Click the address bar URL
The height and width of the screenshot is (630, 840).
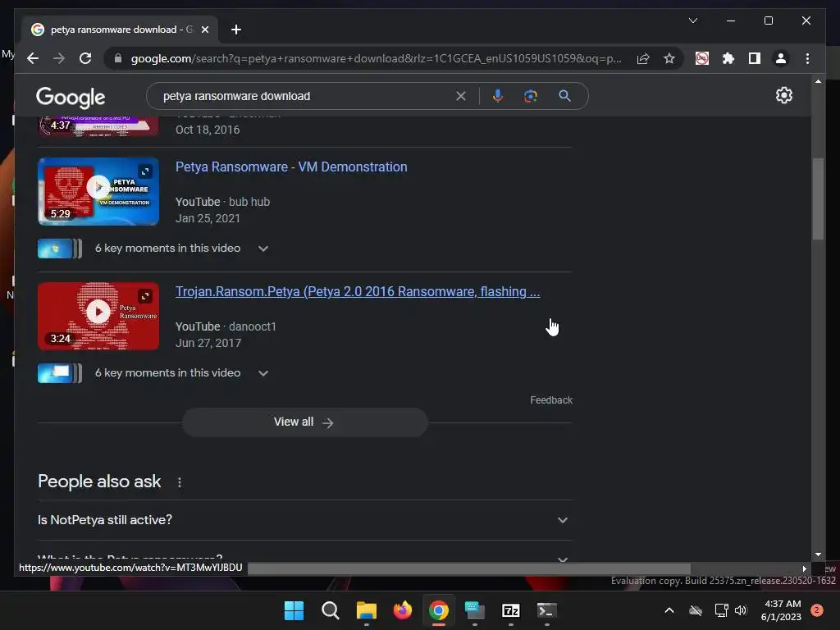tap(376, 58)
